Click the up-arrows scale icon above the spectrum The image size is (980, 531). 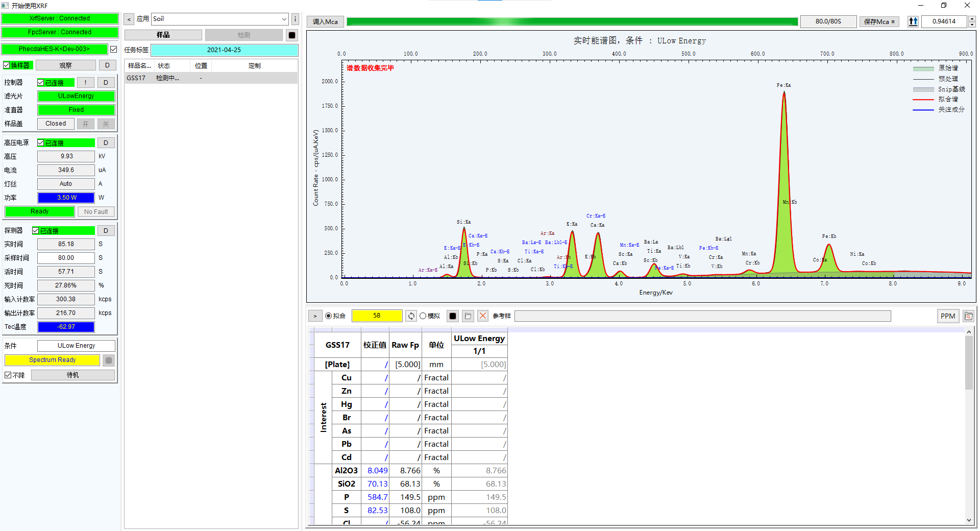[913, 21]
